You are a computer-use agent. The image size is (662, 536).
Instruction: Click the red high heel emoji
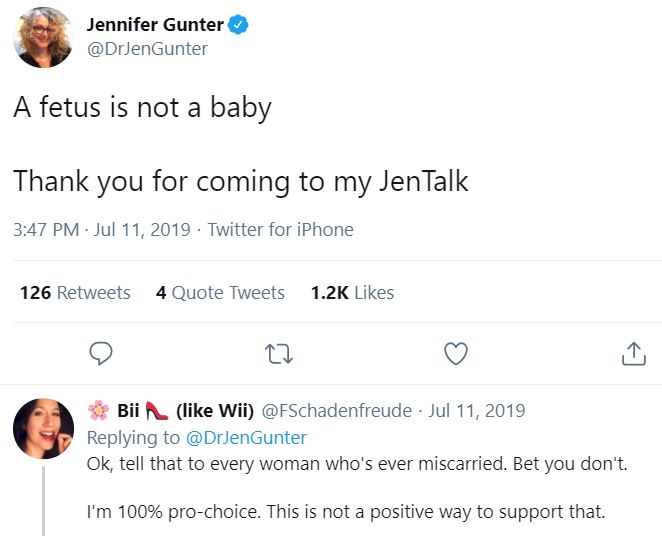coord(157,411)
